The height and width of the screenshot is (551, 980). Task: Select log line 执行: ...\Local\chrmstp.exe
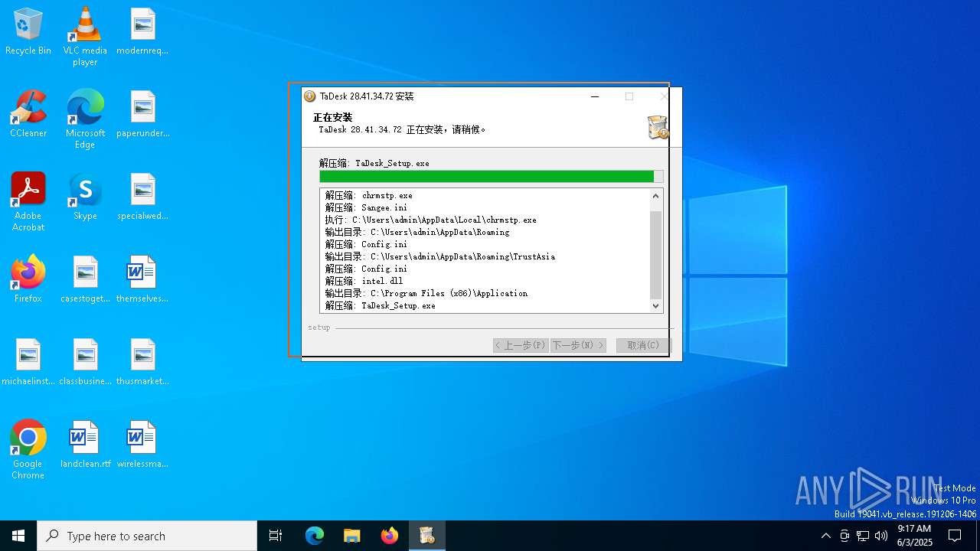(x=431, y=220)
